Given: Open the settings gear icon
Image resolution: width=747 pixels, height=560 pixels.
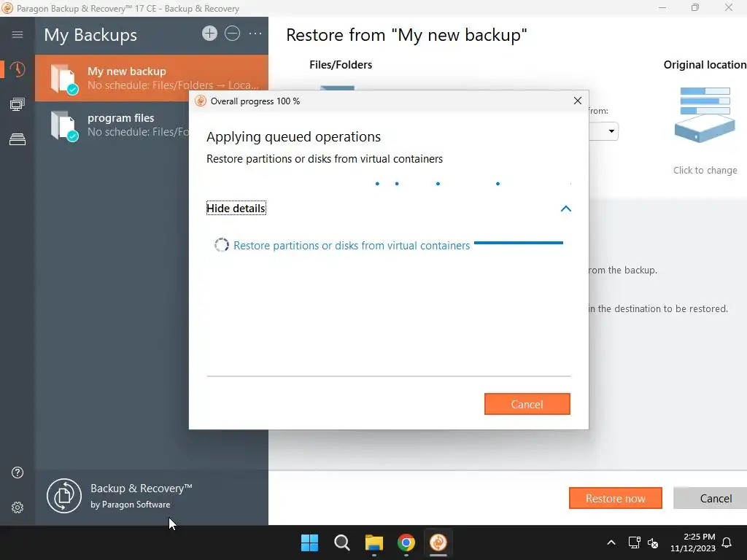Looking at the screenshot, I should click(18, 507).
